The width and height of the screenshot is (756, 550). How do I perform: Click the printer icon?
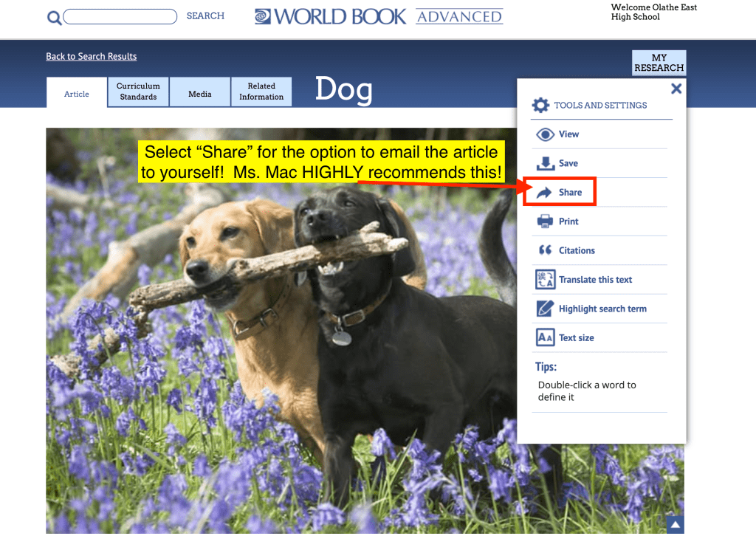click(545, 221)
